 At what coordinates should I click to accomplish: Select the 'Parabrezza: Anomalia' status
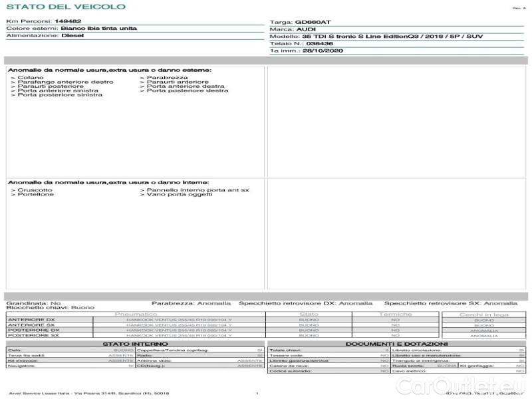191,303
